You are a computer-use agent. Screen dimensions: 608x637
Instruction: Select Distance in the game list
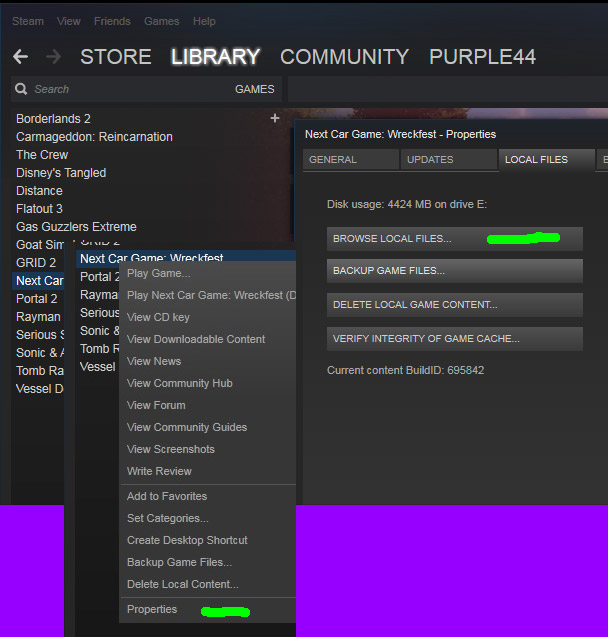39,191
